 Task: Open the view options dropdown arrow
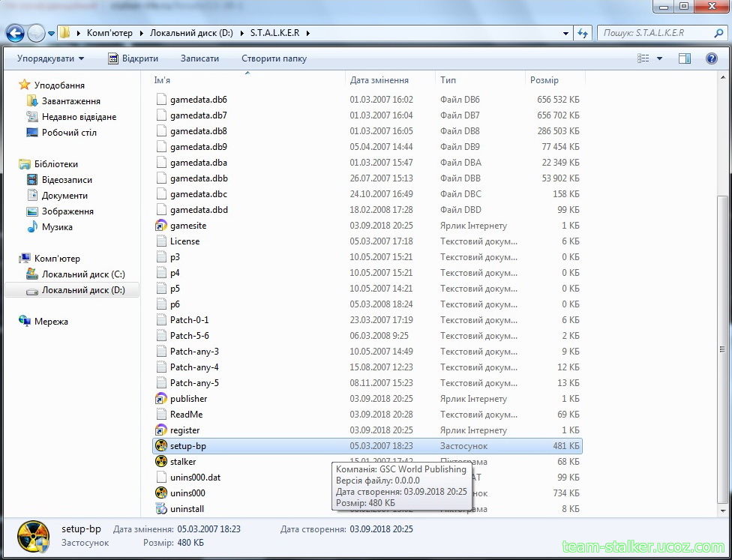660,58
